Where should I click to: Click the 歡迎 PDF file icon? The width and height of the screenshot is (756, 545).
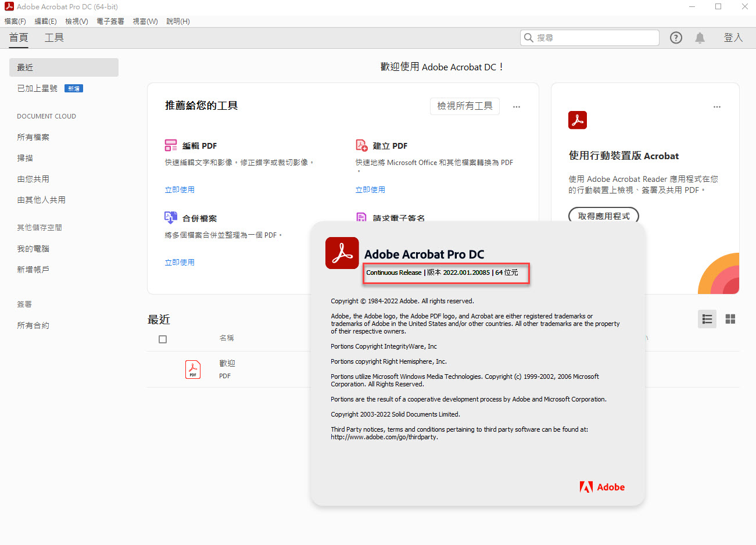click(193, 370)
